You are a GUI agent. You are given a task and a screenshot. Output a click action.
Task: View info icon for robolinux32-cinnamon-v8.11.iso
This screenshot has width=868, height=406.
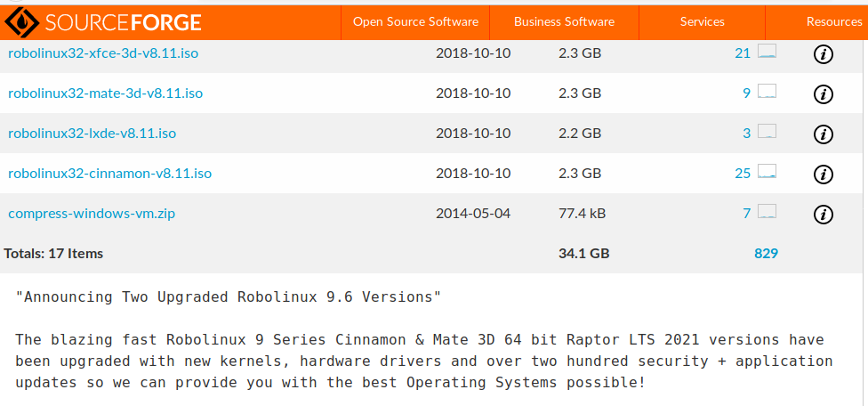point(824,174)
